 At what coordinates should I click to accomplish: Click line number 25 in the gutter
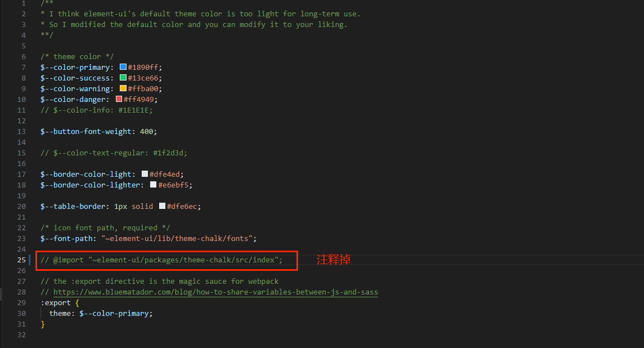point(21,260)
